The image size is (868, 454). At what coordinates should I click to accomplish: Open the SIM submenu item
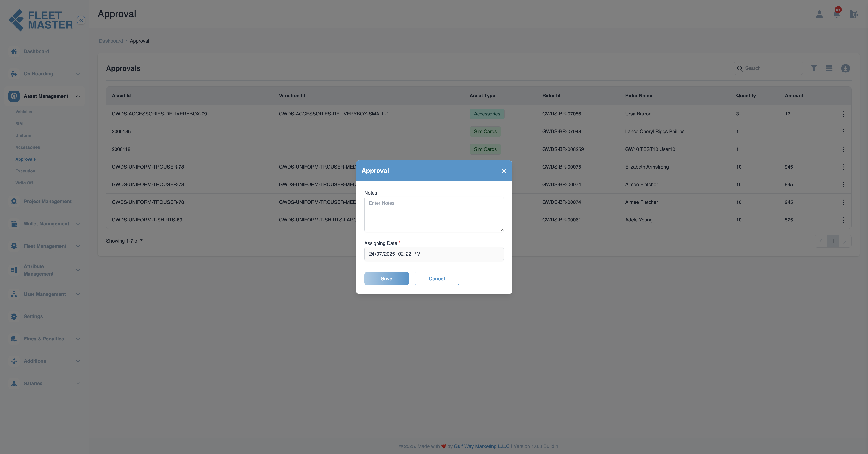coord(19,124)
